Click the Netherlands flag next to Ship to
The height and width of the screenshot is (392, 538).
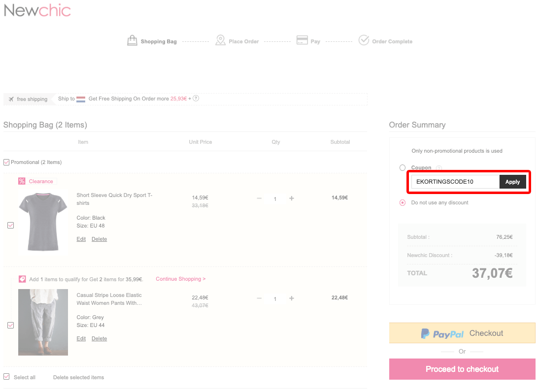coord(81,99)
